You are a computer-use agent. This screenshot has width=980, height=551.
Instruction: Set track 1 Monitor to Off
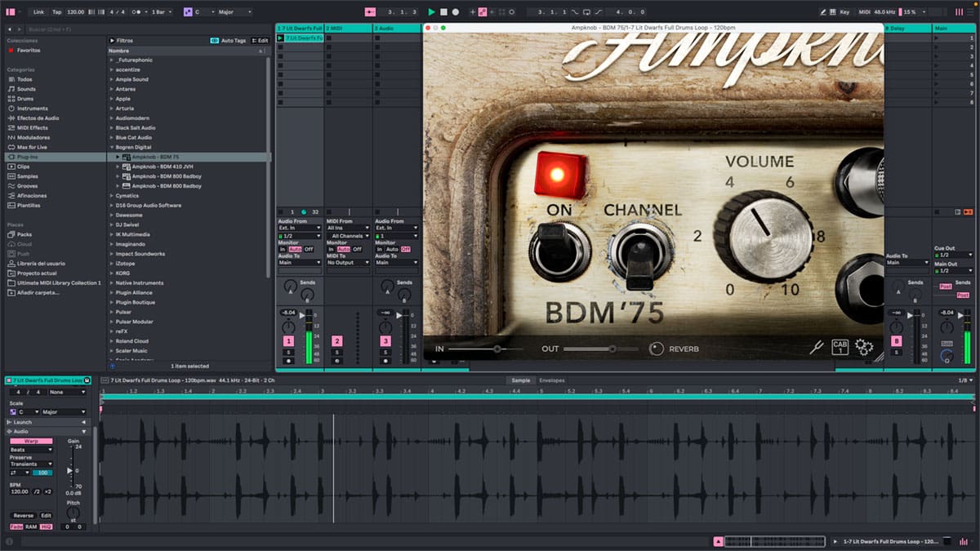click(309, 249)
